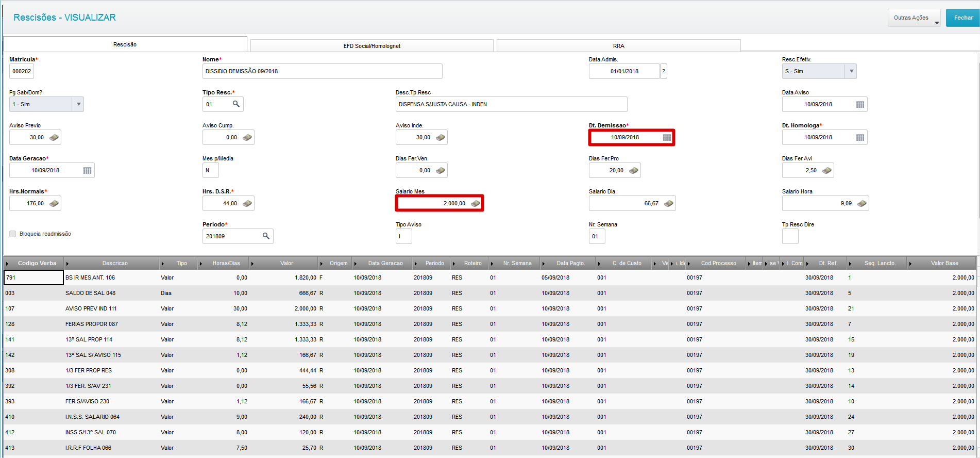Select row 1/3 FER. S/AV 231

pos(489,386)
